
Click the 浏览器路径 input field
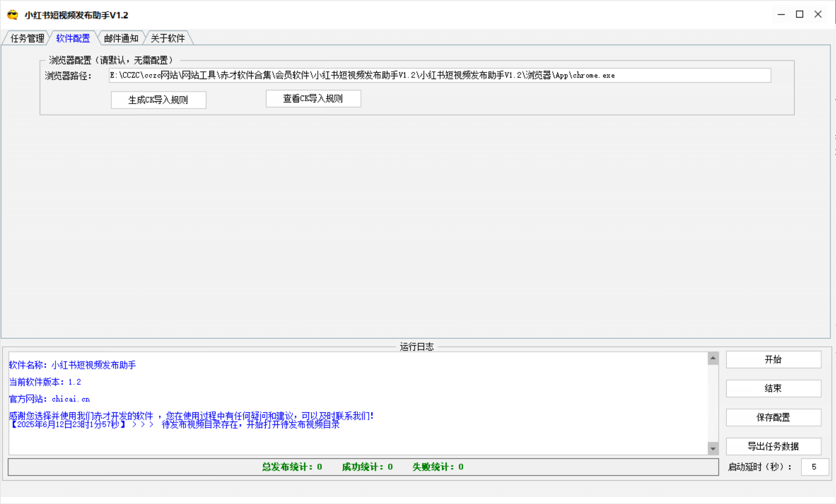(439, 75)
